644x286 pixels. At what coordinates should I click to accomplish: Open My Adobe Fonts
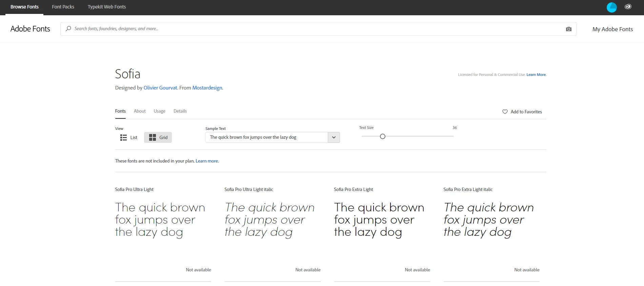[x=612, y=29]
